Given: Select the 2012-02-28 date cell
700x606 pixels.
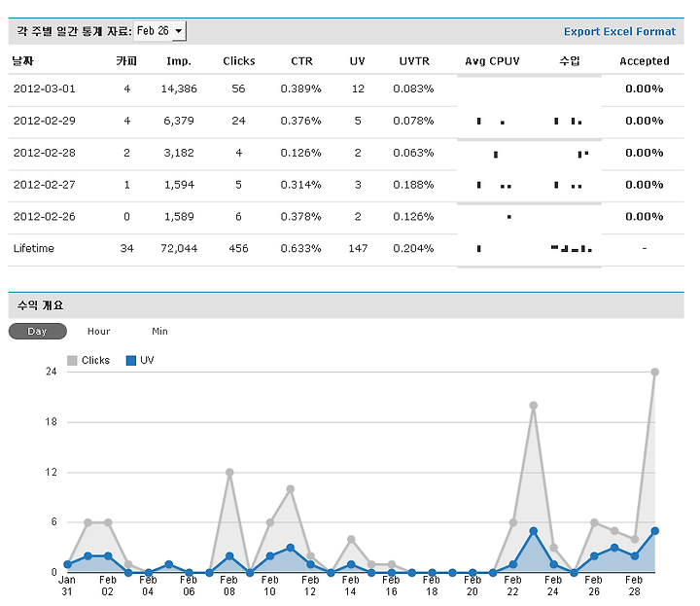Looking at the screenshot, I should 44,153.
